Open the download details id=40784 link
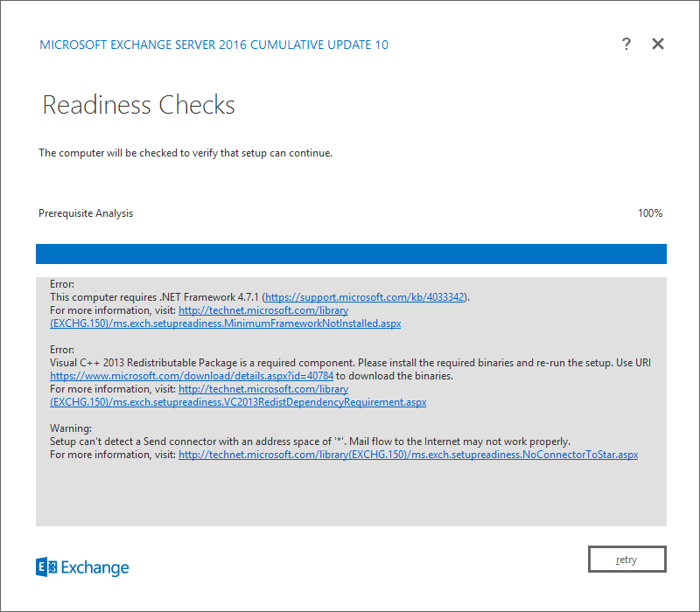This screenshot has height=612, width=700. [192, 376]
